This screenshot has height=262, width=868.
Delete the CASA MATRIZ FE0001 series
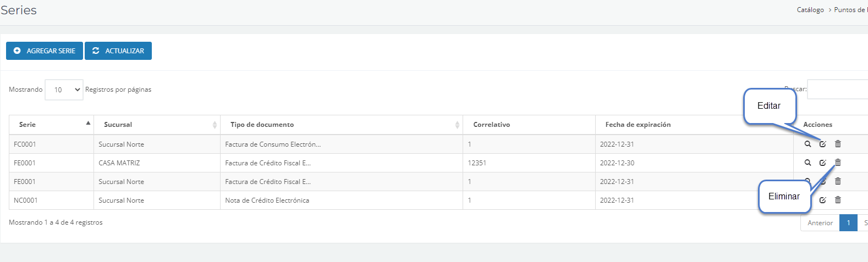coord(838,163)
